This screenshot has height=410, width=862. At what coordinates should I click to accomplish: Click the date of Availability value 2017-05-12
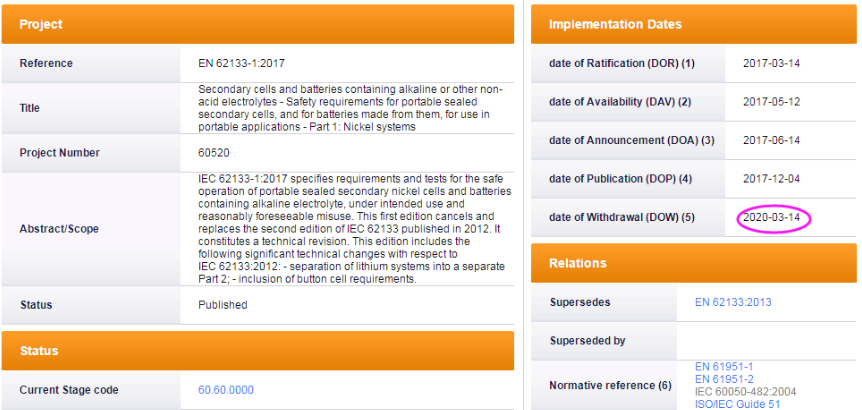point(771,102)
